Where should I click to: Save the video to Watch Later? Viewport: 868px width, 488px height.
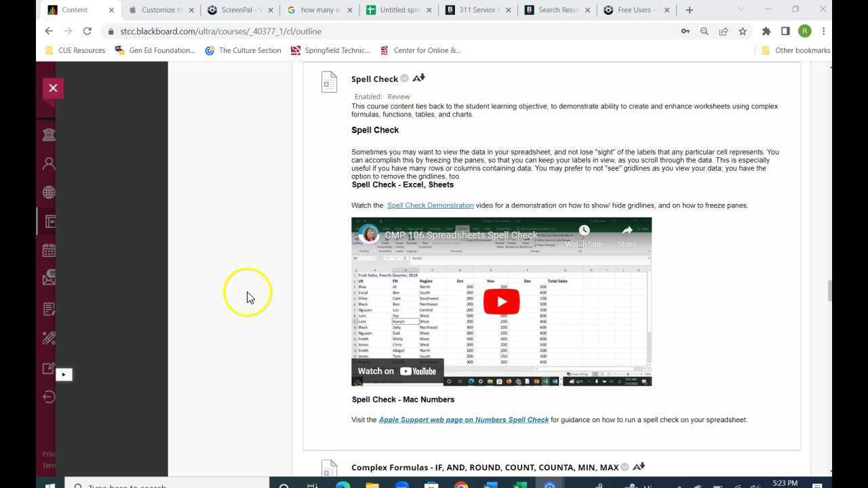tap(584, 230)
